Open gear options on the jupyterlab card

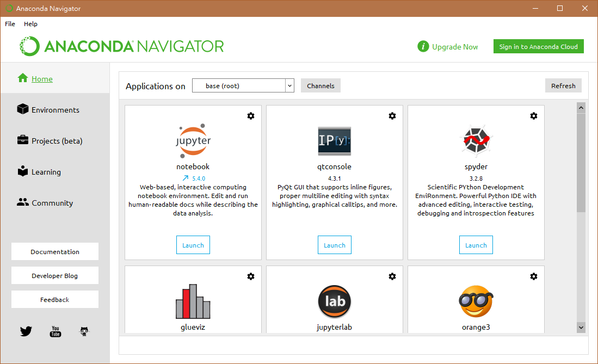tap(392, 276)
